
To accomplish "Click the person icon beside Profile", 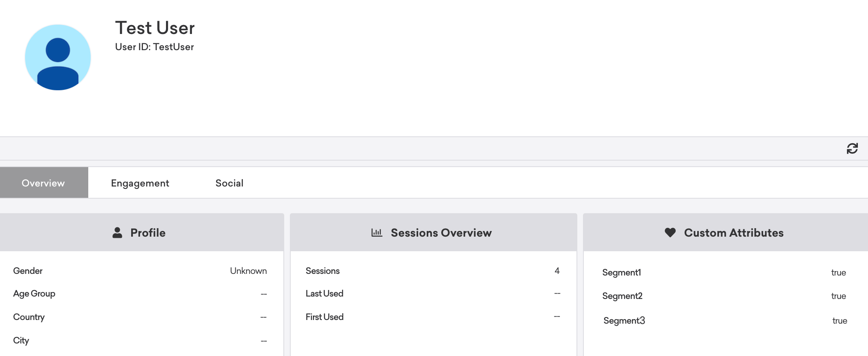I will coord(117,233).
